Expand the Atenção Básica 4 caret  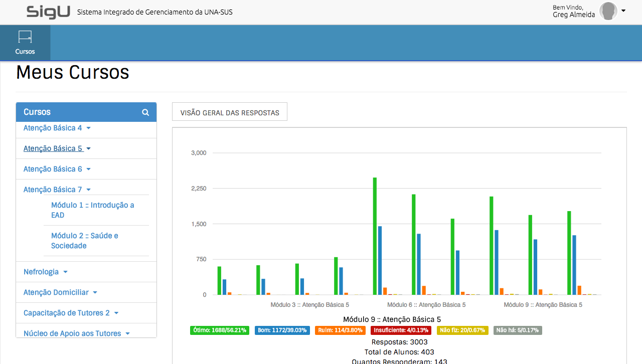pos(88,128)
